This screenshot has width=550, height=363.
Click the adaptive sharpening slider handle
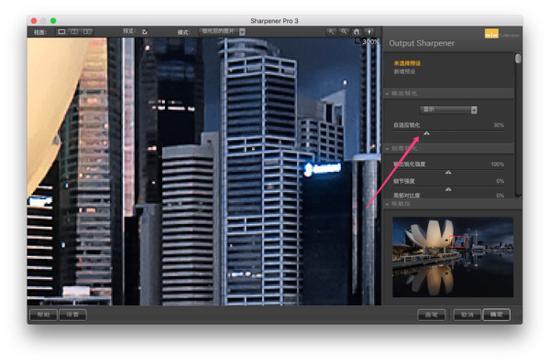pyautogui.click(x=427, y=133)
